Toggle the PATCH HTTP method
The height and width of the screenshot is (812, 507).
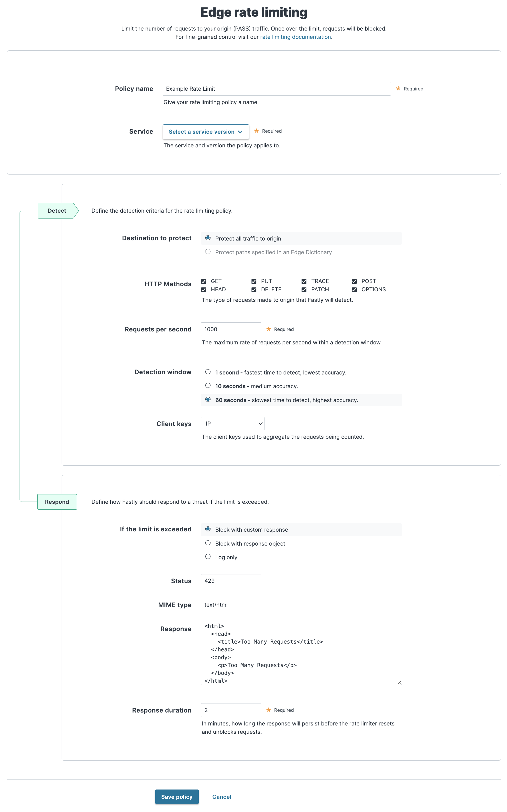pyautogui.click(x=304, y=289)
